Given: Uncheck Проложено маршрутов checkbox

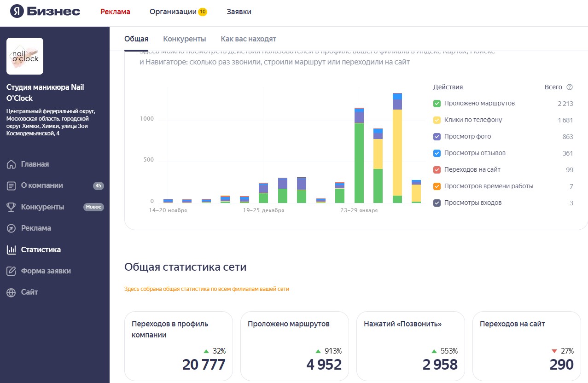Looking at the screenshot, I should [437, 104].
